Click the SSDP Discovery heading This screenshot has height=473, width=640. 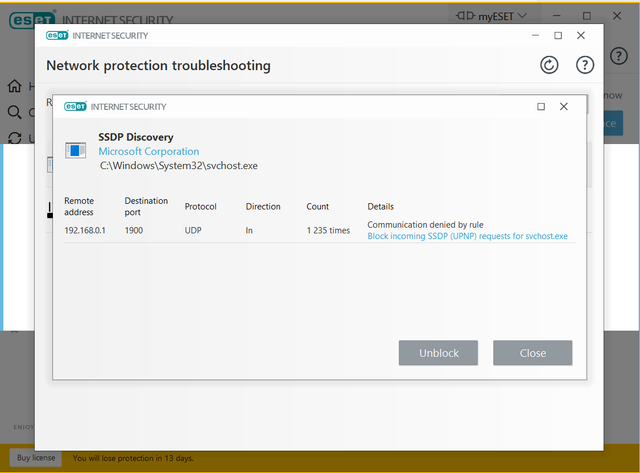tap(136, 137)
